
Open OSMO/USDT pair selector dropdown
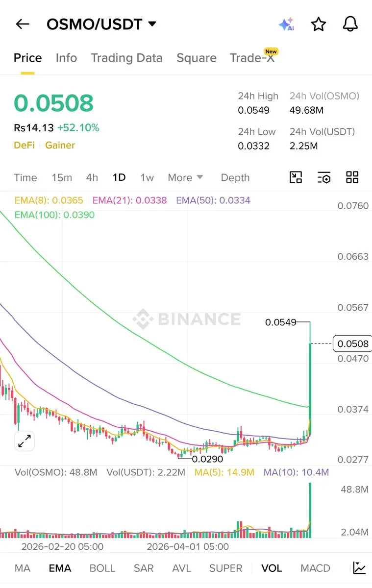(x=101, y=24)
